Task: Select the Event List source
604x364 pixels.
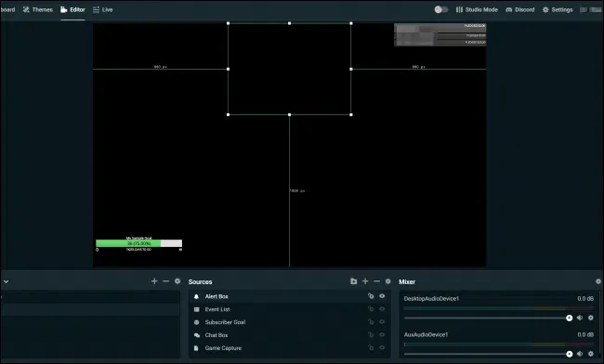Action: (290, 309)
